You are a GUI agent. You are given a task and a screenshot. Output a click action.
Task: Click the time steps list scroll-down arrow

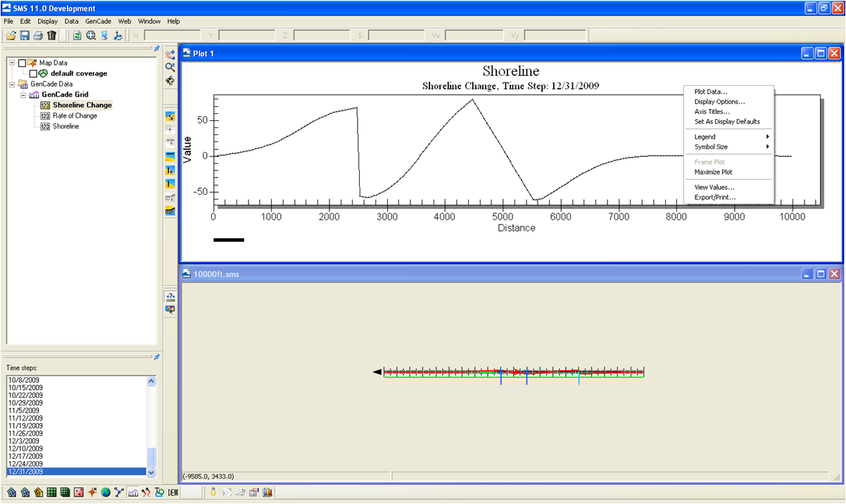pos(151,473)
